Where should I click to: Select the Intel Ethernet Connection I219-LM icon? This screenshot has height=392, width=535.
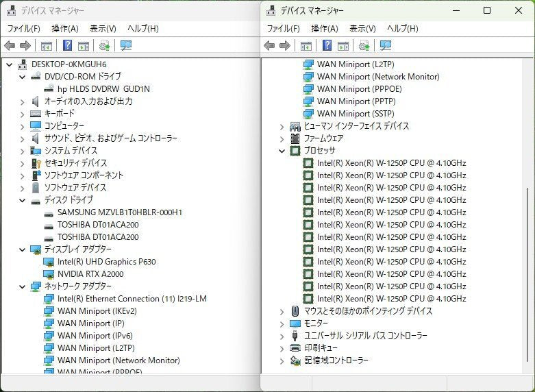click(x=49, y=299)
